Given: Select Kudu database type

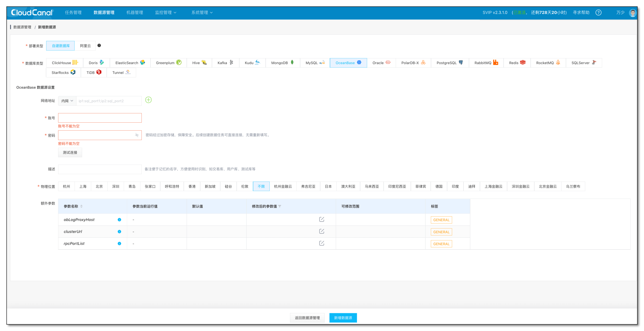Looking at the screenshot, I should pos(252,63).
